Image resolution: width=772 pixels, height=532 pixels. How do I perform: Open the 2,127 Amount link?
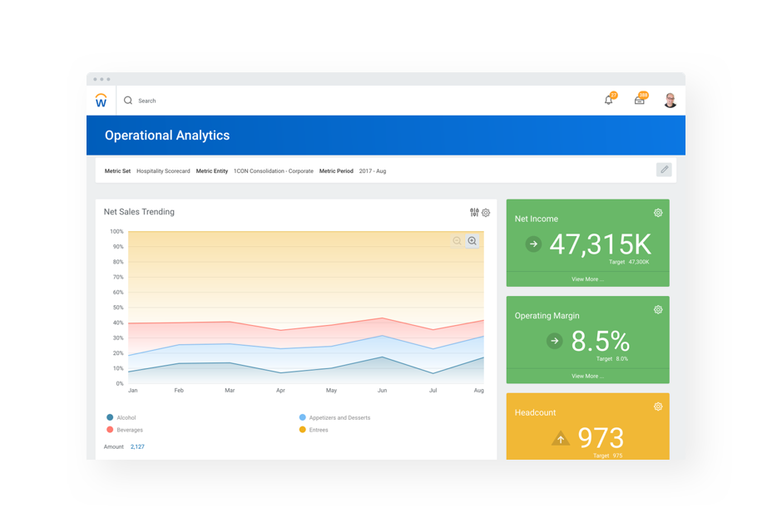(137, 446)
